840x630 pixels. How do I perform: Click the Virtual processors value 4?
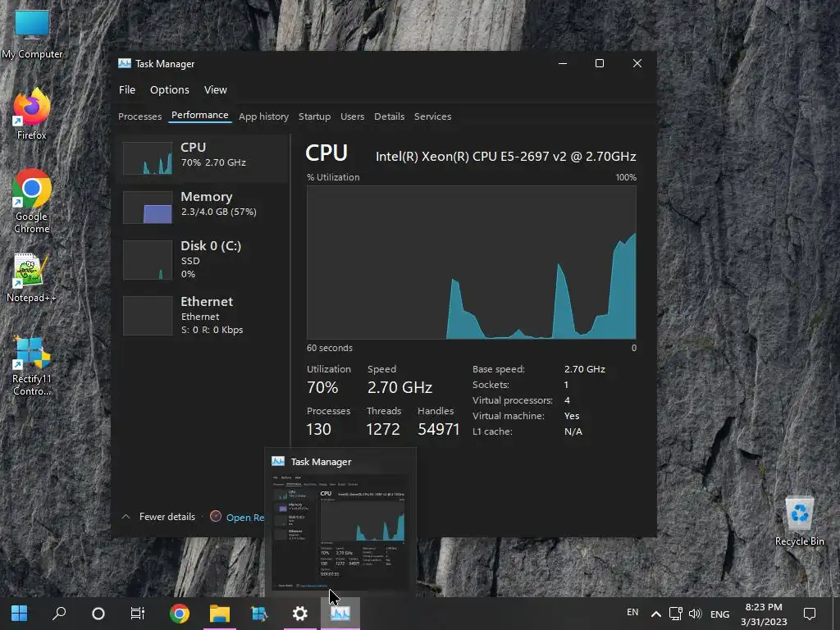click(567, 400)
